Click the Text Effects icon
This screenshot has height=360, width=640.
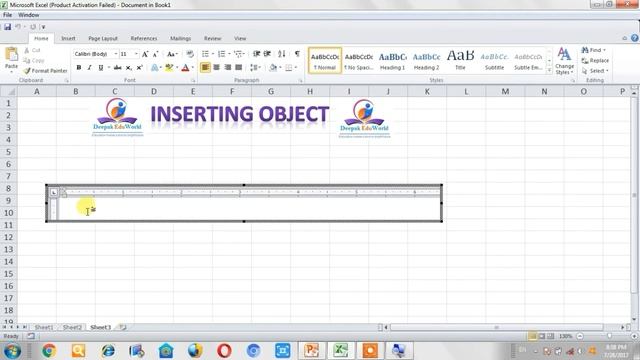(154, 67)
